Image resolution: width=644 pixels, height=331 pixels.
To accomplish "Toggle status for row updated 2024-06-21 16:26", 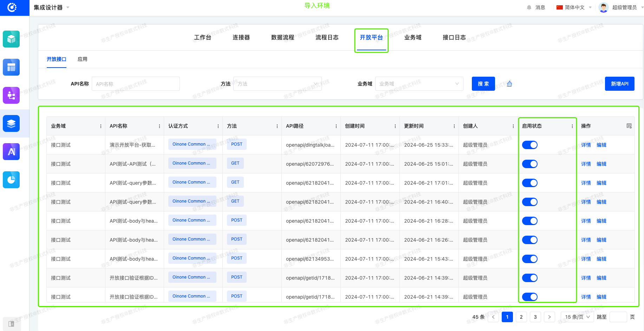I will click(530, 240).
